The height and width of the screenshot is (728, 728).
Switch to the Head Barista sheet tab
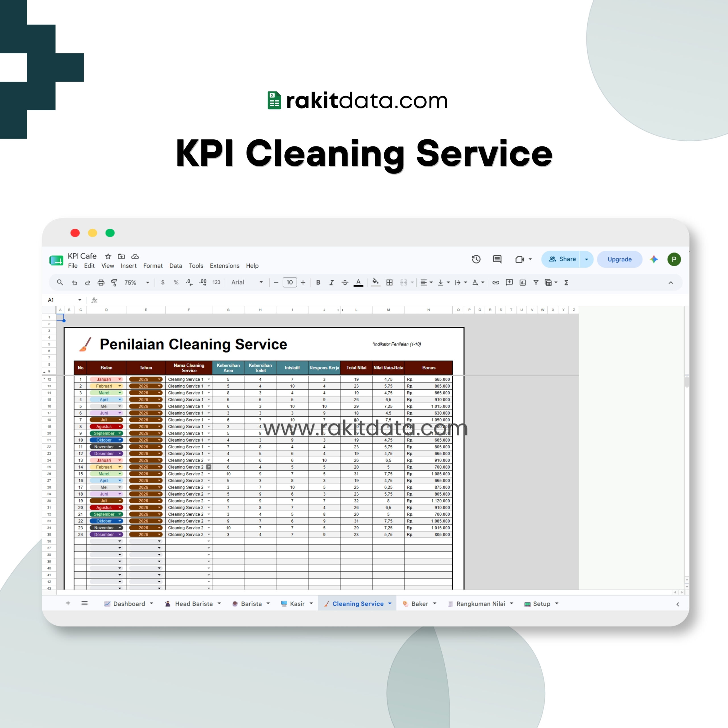[193, 604]
